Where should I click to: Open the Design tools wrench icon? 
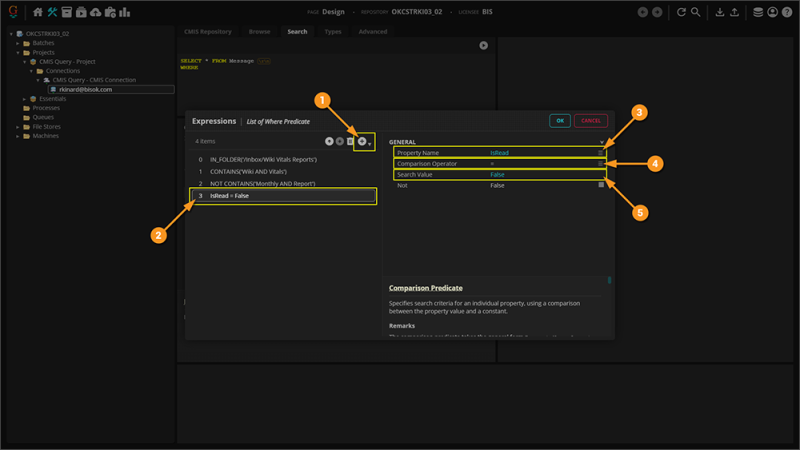(x=52, y=12)
